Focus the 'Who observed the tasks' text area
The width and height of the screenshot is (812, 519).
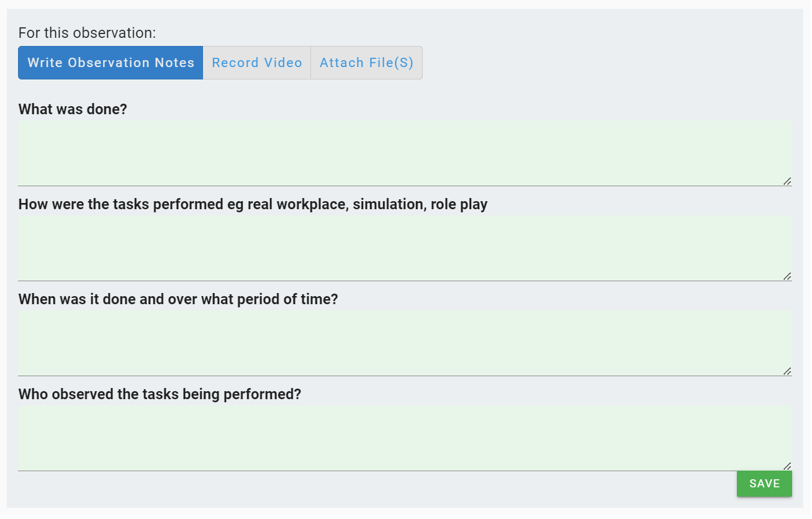404,438
